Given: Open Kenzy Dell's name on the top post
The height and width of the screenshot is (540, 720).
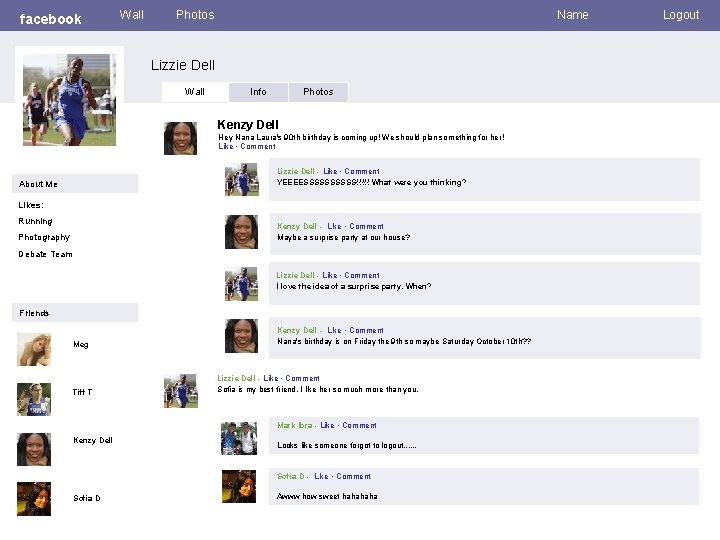Looking at the screenshot, I should (x=248, y=124).
